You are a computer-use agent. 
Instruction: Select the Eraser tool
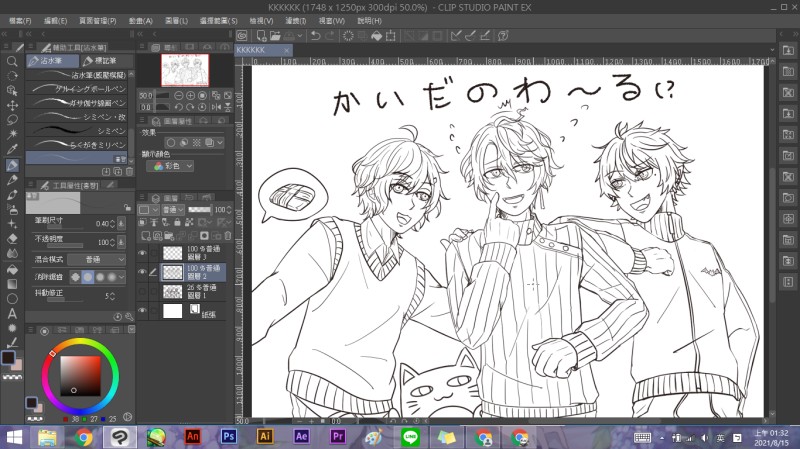click(12, 238)
